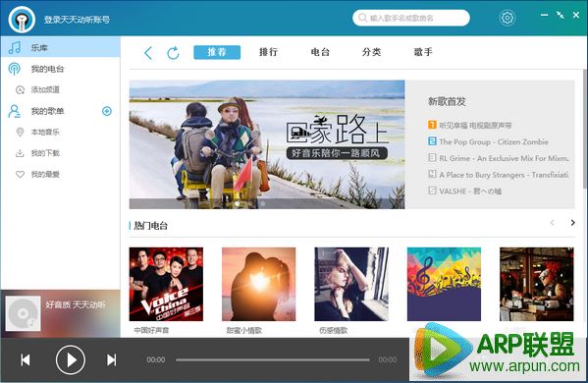The width and height of the screenshot is (588, 383).
Task: Skip to the next track
Action: 111,359
